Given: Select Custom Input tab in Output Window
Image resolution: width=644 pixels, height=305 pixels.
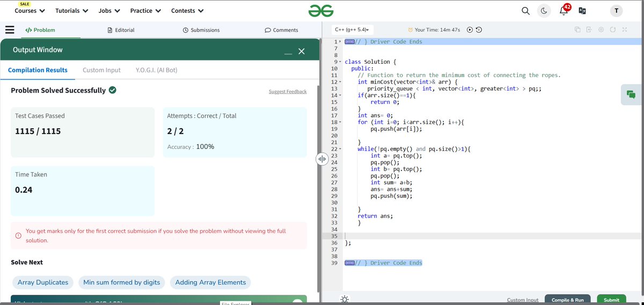Looking at the screenshot, I should pyautogui.click(x=101, y=70).
